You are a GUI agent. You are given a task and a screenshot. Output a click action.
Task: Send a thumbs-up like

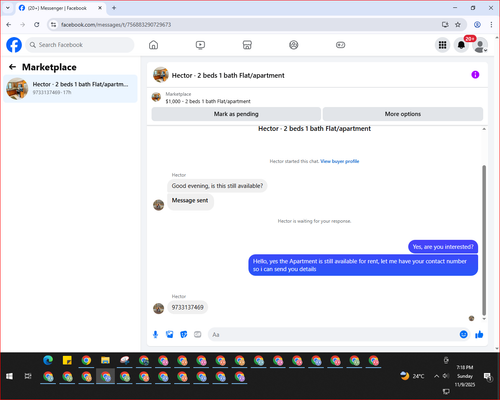pyautogui.click(x=479, y=334)
